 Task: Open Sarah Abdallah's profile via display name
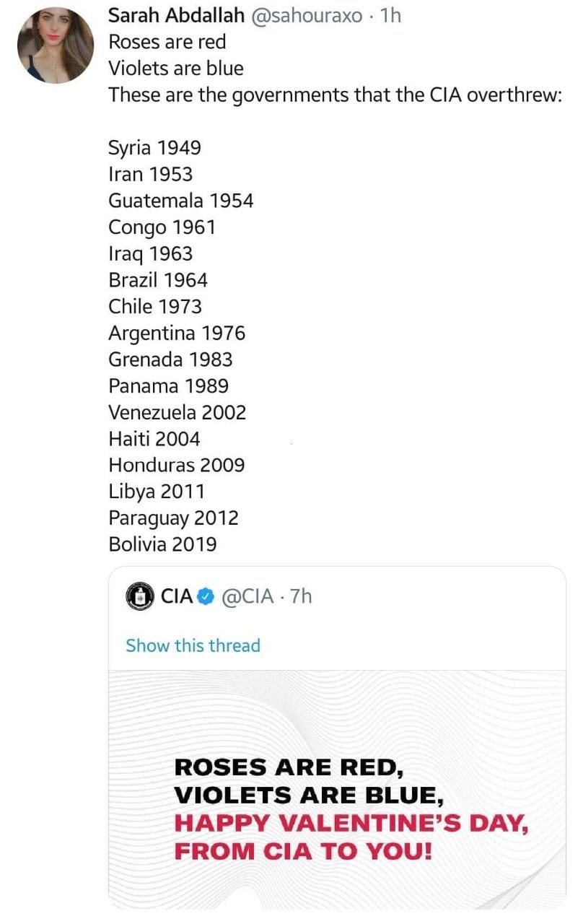[x=176, y=16]
